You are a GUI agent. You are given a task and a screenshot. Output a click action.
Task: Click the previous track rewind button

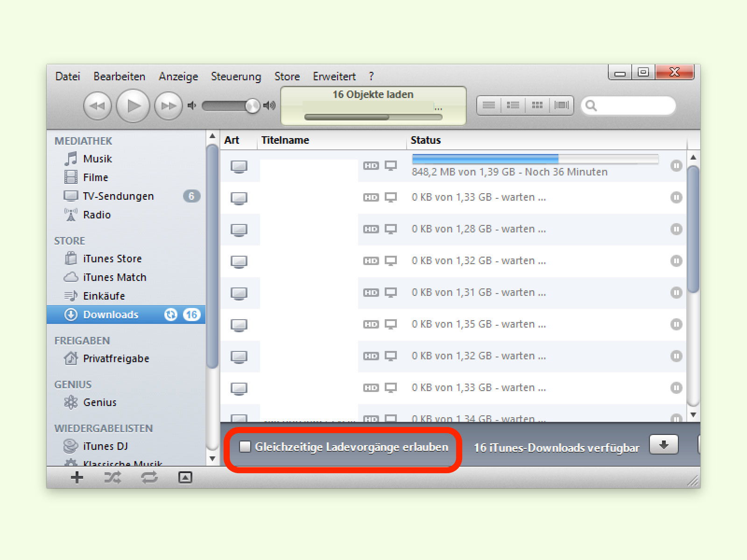98,106
